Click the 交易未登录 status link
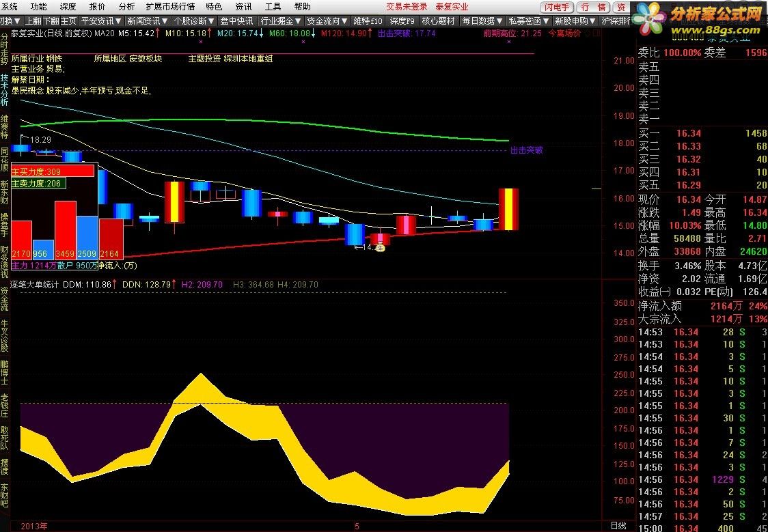Image resolution: width=768 pixels, height=532 pixels. tap(407, 7)
